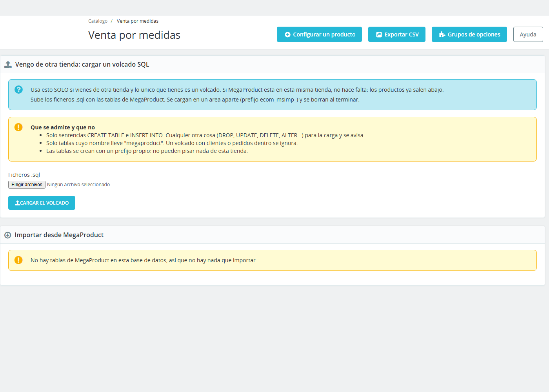Click the Exportar CSV button label

[402, 34]
